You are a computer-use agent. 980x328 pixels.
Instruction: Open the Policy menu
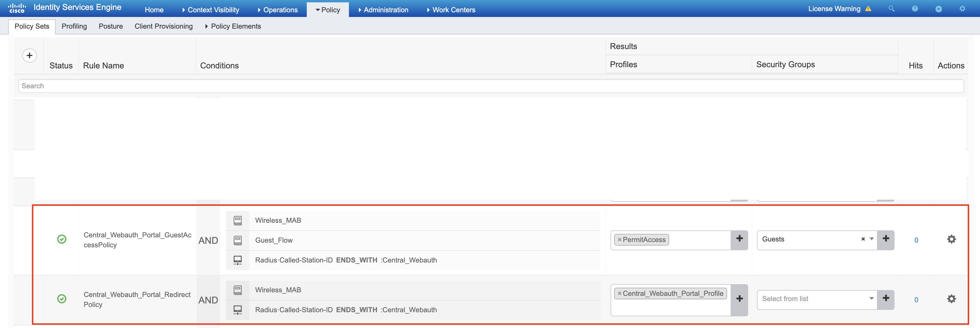(x=328, y=10)
